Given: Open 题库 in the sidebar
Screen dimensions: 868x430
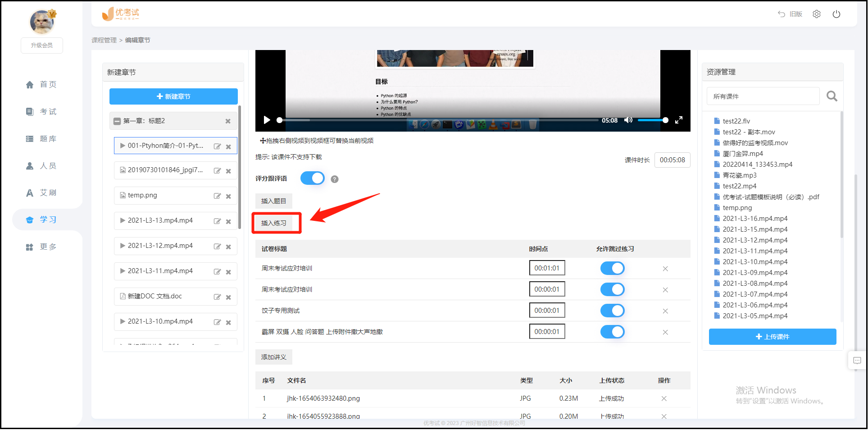Looking at the screenshot, I should (41, 138).
